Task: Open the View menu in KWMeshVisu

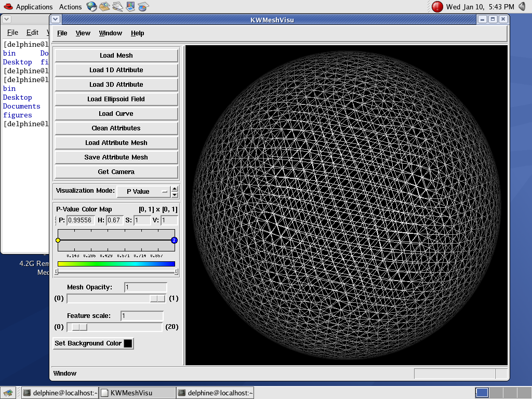Action: pos(83,33)
